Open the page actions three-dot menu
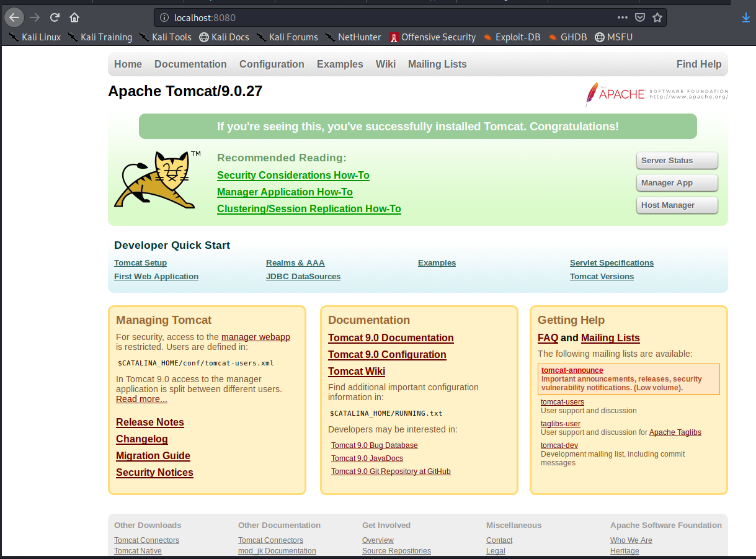This screenshot has height=559, width=756. tap(623, 17)
